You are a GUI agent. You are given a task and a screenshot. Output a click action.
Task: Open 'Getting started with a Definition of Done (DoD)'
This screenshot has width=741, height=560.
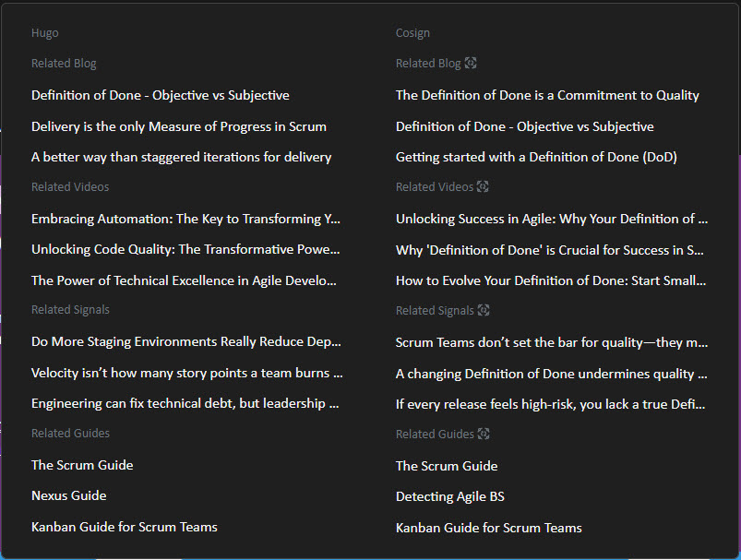(536, 158)
